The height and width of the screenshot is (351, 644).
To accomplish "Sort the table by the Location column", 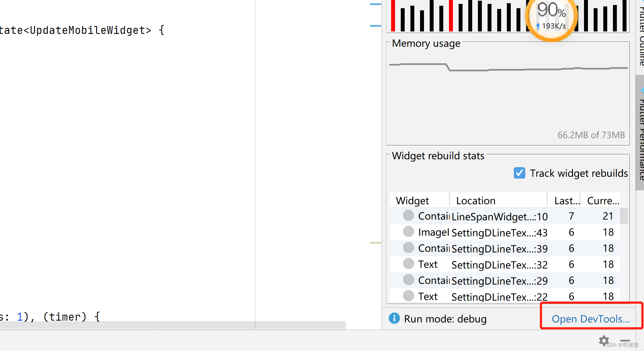I will (498, 201).
